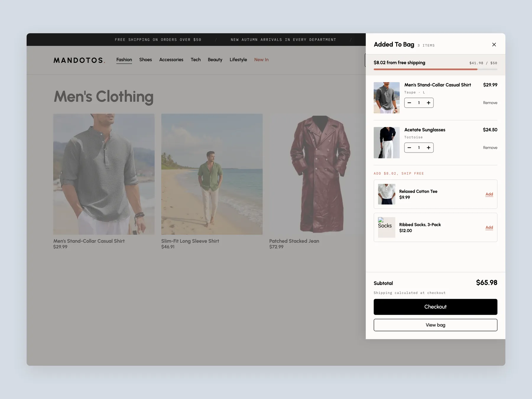Click the Checkout button
This screenshot has width=532, height=399.
(x=435, y=307)
